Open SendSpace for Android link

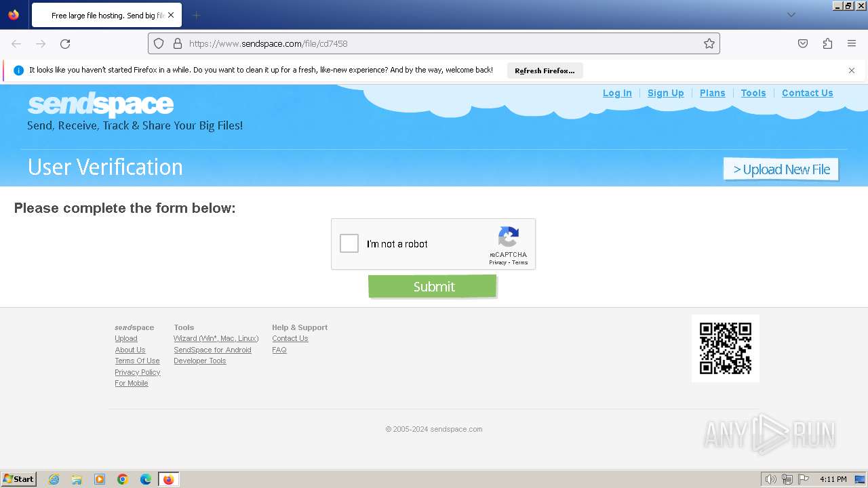212,350
